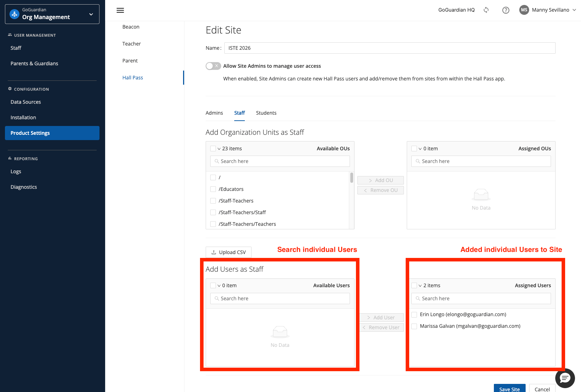The width and height of the screenshot is (581, 392).
Task: Click the Upload CSV button
Action: click(x=229, y=252)
